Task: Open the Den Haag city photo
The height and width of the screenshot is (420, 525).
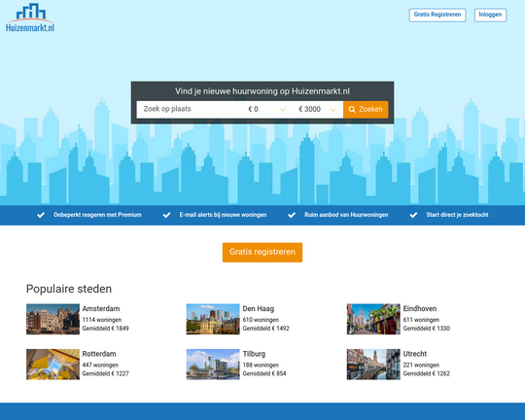Action: point(213,319)
